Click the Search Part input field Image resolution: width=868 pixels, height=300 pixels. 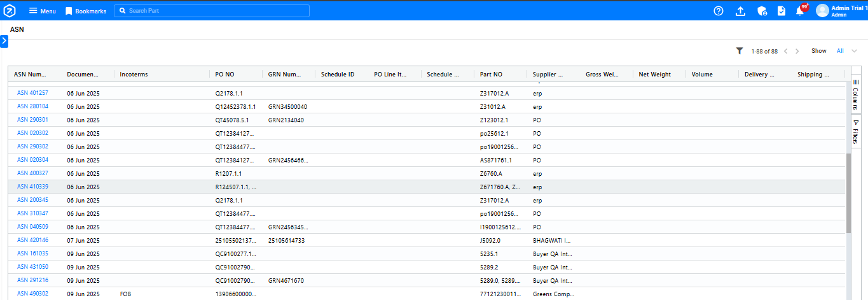point(212,11)
